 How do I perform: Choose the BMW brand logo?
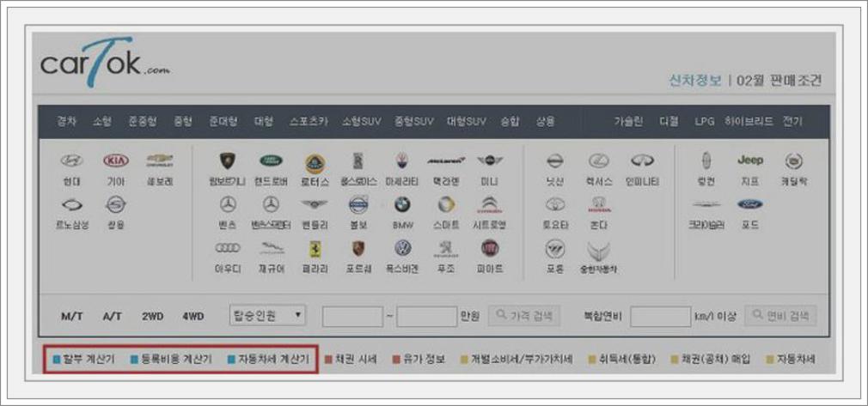pos(402,204)
